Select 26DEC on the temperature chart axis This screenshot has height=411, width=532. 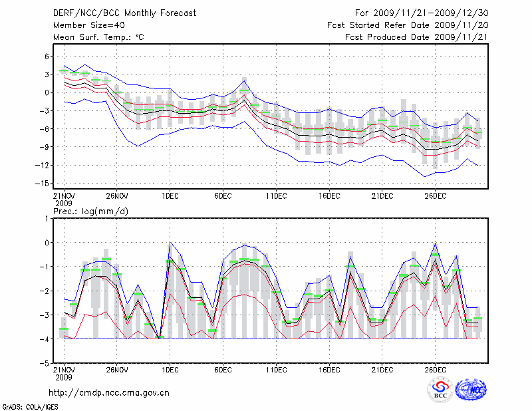tap(435, 196)
